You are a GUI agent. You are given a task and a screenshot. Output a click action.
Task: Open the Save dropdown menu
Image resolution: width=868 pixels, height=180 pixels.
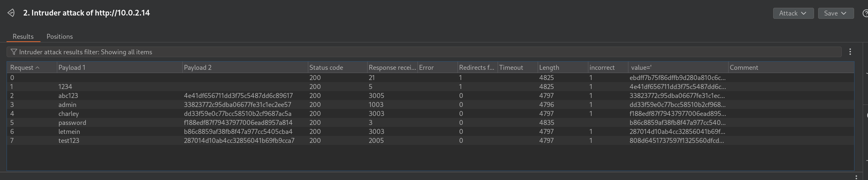(835, 13)
